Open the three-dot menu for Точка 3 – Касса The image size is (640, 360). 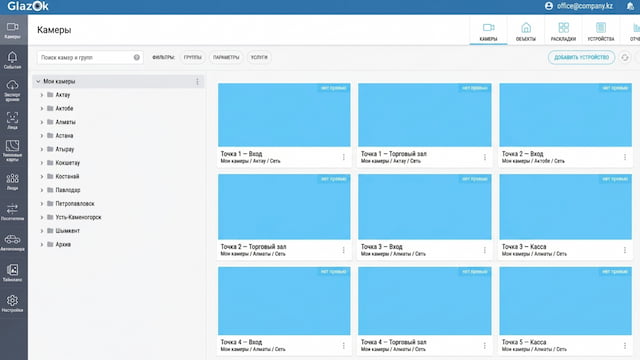tap(625, 250)
